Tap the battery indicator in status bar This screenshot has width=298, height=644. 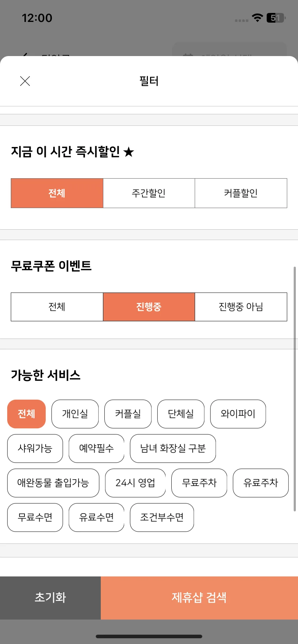276,18
